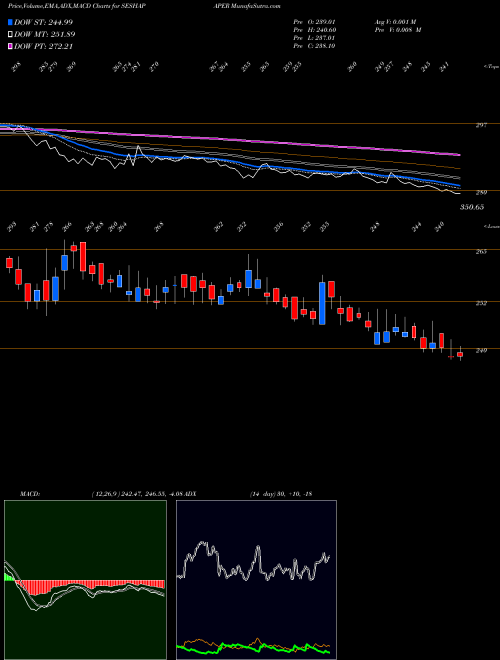This screenshot has height=660, width=500.
Task: Click the 'Pre H: 240.60' value
Action: (314, 30)
